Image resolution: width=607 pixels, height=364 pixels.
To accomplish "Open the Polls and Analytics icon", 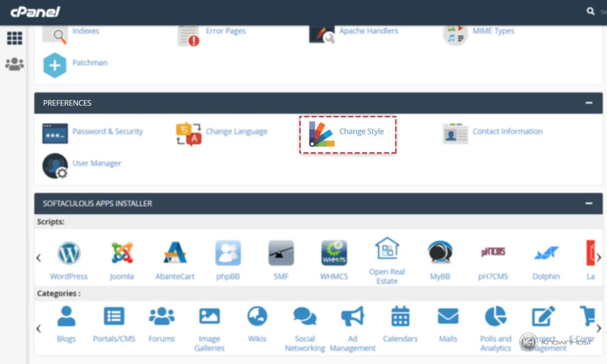I will click(x=496, y=317).
